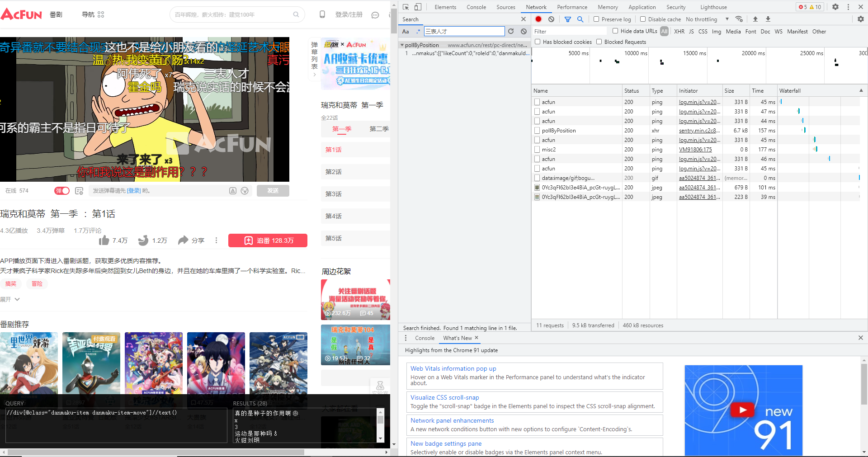Expand the 弹幕列表 danmaku list panel
This screenshot has width=868, height=457.
tap(315, 59)
